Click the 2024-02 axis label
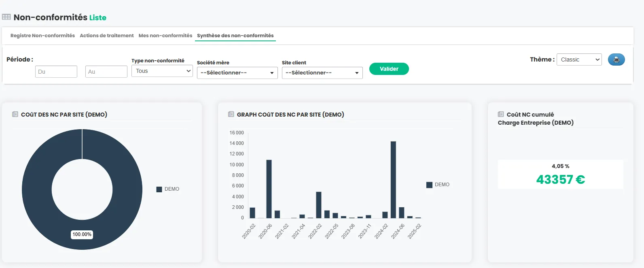Image resolution: width=644 pixels, height=268 pixels. (x=381, y=231)
